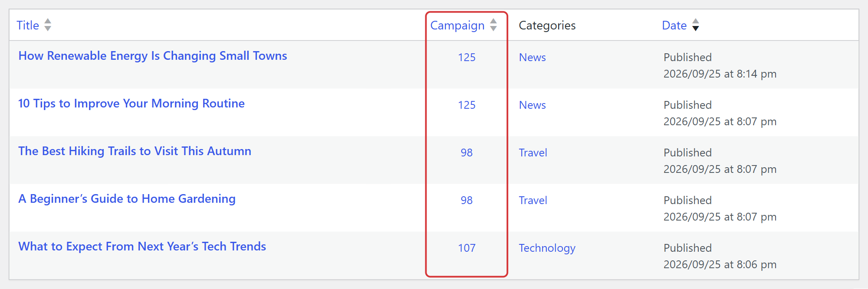Filter by Travel category in Home Gardening row
868x289 pixels.
533,201
